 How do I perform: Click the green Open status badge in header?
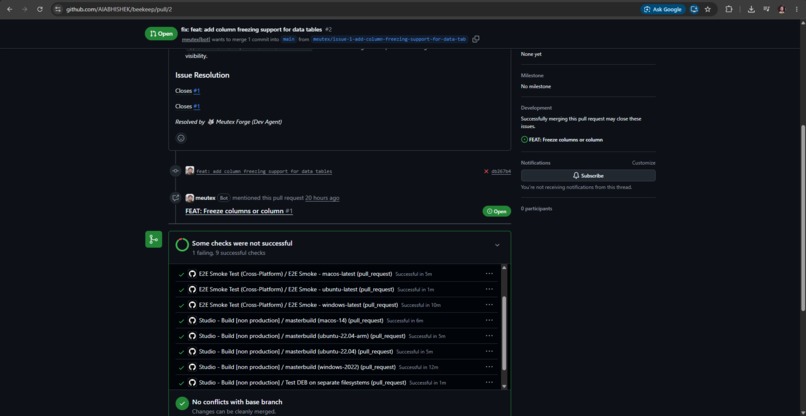coord(161,34)
